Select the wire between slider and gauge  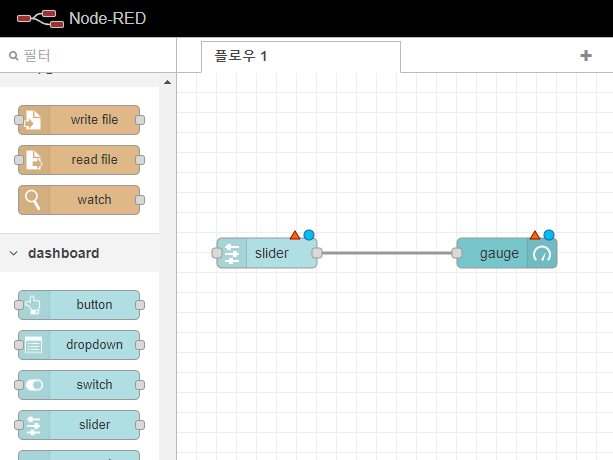tap(387, 253)
